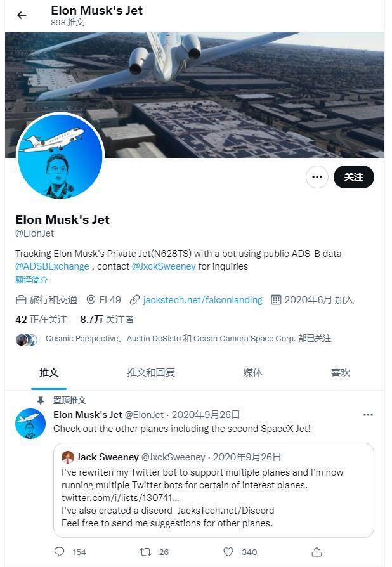Viewport: 392px width, 567px height.
Task: Open the @JxckSweeney mention in bio
Action: (164, 266)
